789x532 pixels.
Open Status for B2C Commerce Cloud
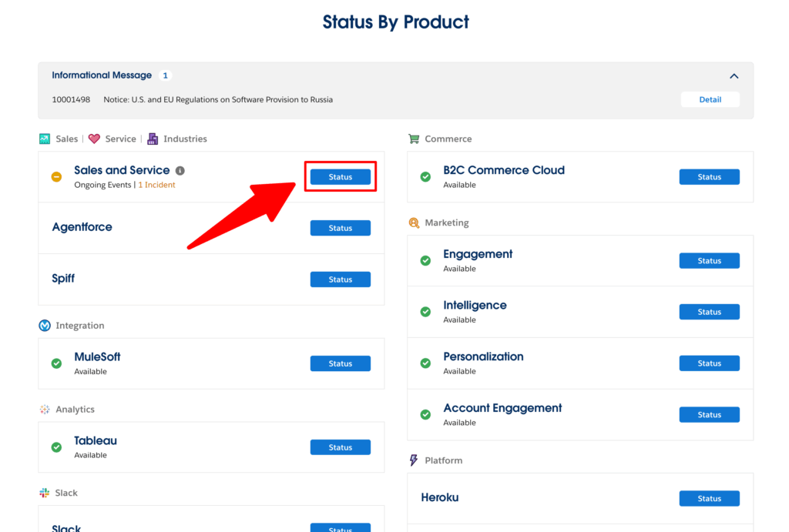point(709,177)
